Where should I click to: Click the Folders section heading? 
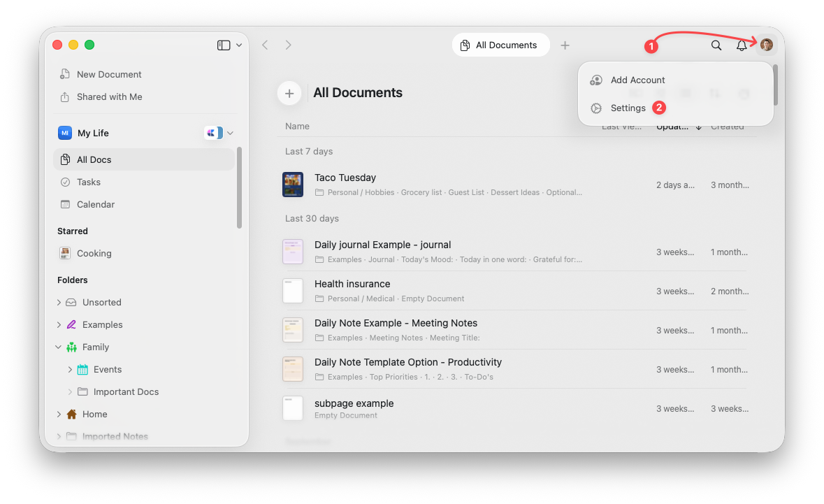[73, 280]
